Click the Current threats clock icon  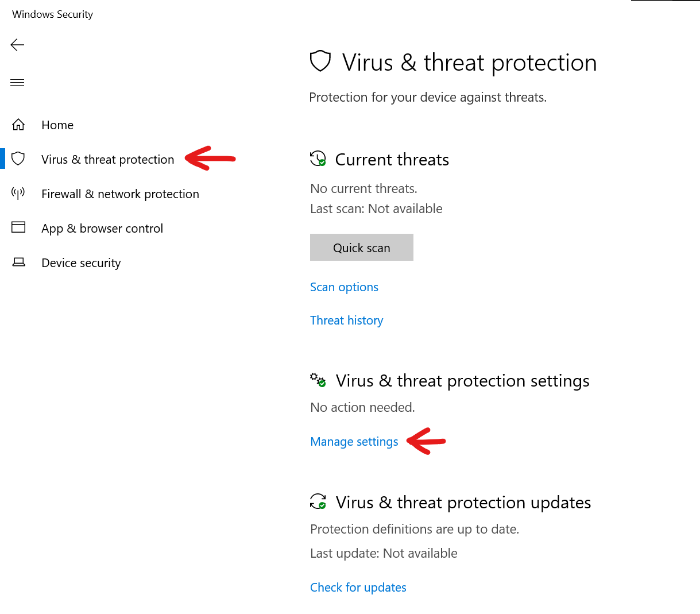[x=318, y=159]
